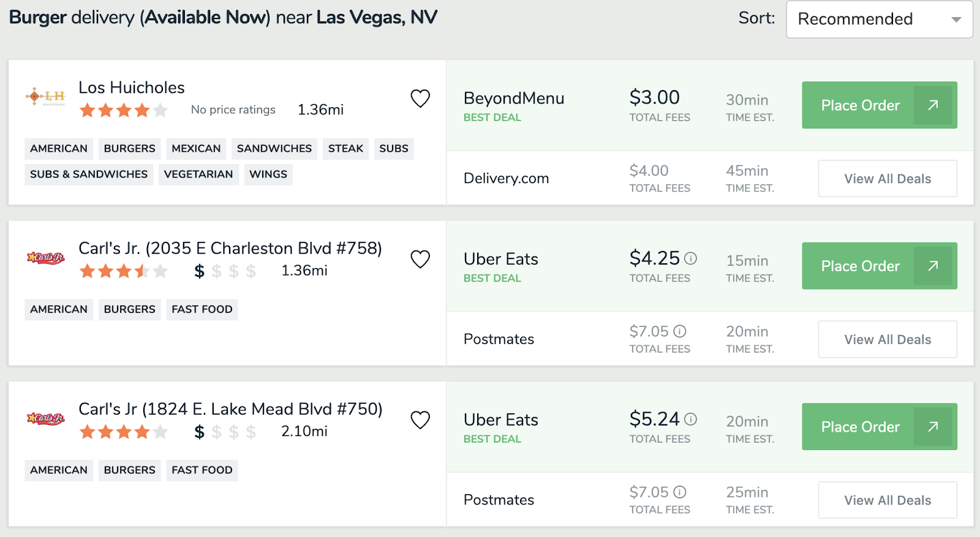Click info icon beside $5.24 Uber Eats fee

tap(691, 419)
